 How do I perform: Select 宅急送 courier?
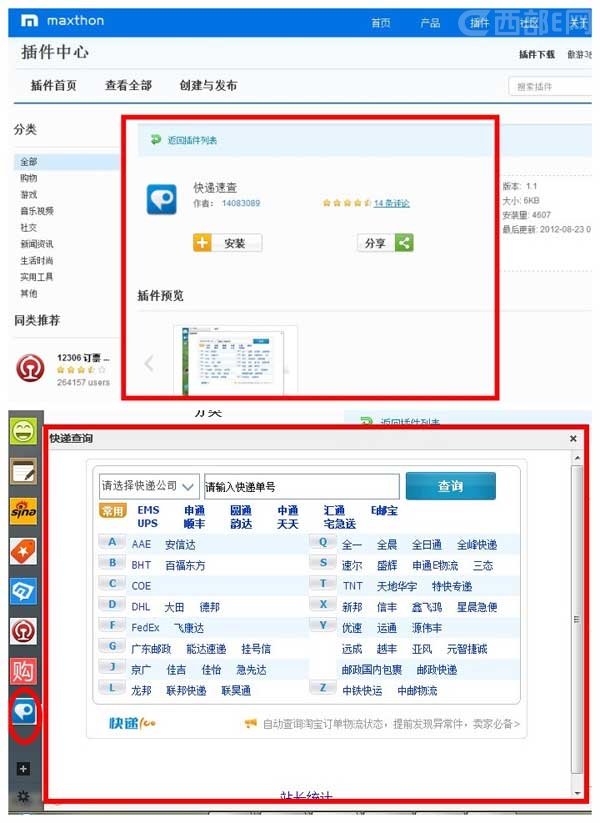click(340, 524)
